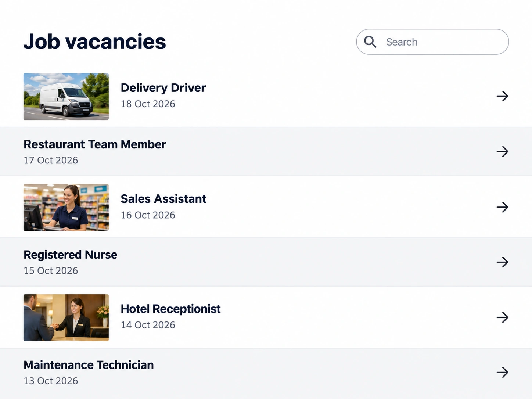532x399 pixels.
Task: Click the arrow for Restaurant Team Member
Action: point(502,151)
